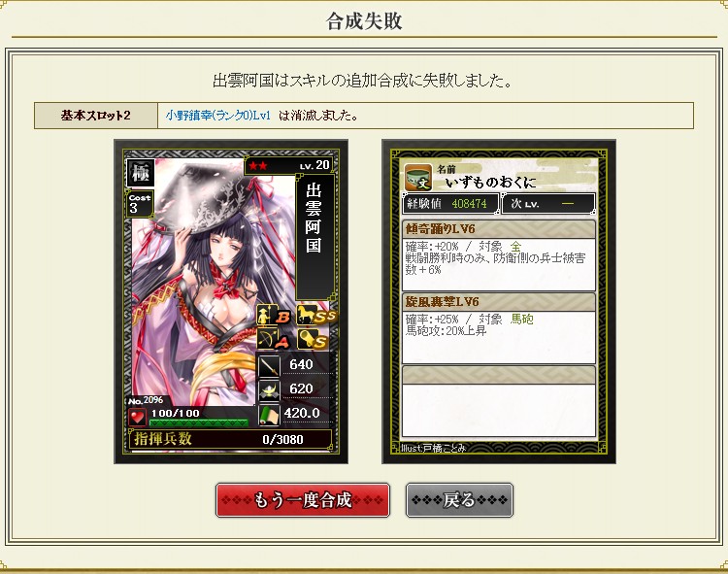Select the 傾奇踊りLV6 skill header
The height and width of the screenshot is (574, 728).
[x=499, y=229]
